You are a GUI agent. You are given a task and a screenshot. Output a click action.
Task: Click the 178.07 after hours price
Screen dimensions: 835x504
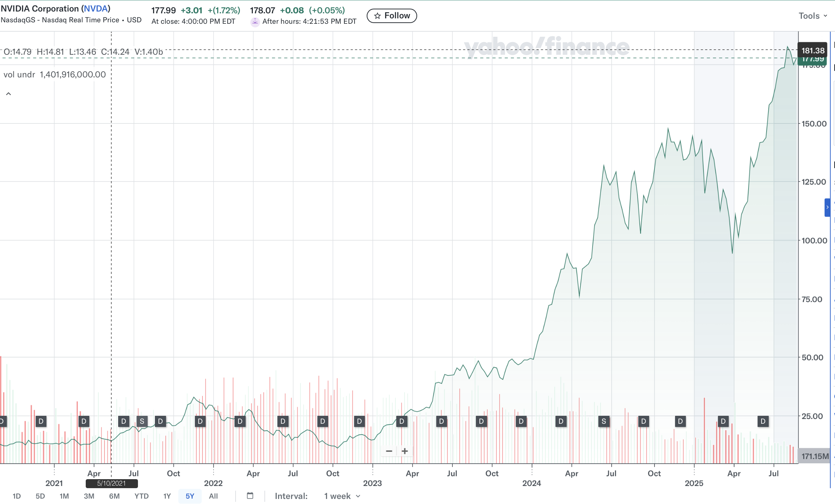pos(262,10)
